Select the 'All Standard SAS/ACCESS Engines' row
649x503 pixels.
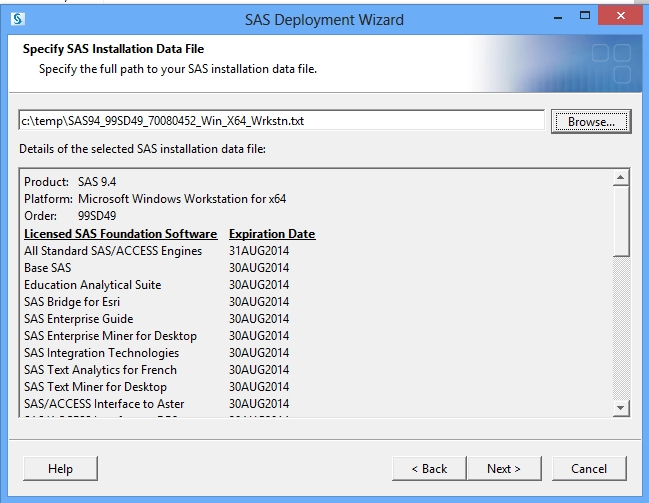(156, 251)
